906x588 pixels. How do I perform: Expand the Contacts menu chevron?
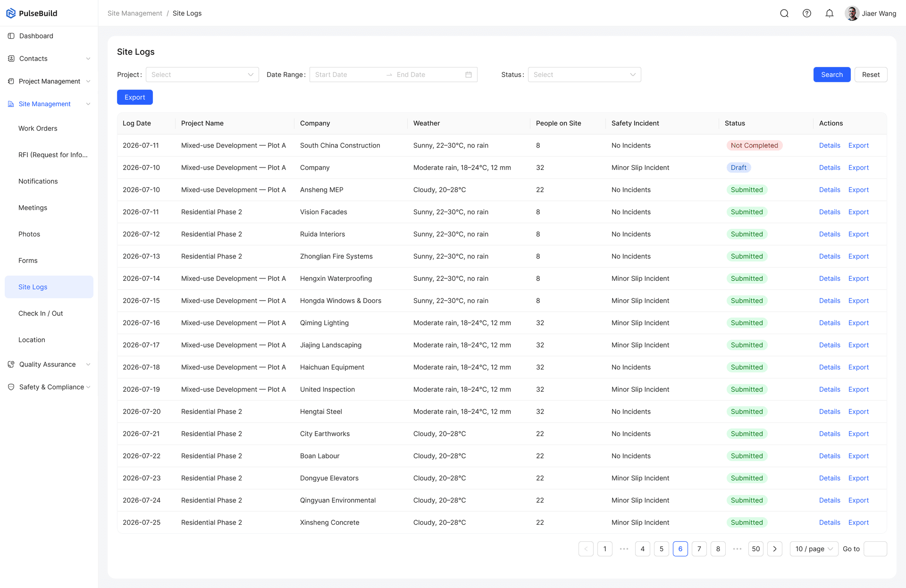point(88,59)
